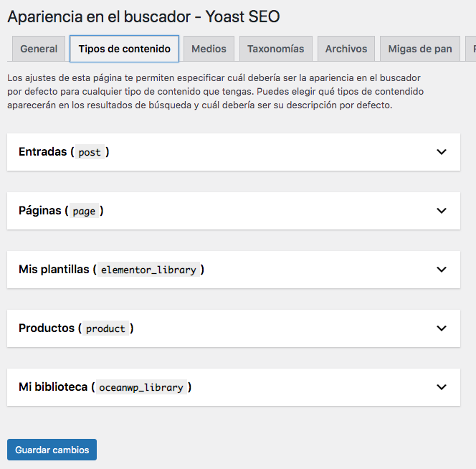Click the Mi biblioteca heading text
Image resolution: width=476 pixels, height=469 pixels.
click(x=53, y=387)
